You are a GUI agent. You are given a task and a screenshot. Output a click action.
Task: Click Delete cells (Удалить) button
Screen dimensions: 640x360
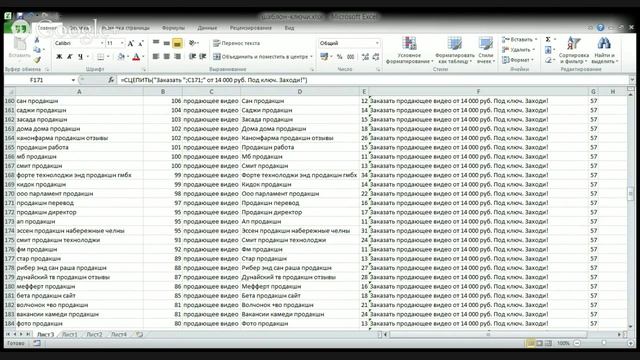pos(519,50)
